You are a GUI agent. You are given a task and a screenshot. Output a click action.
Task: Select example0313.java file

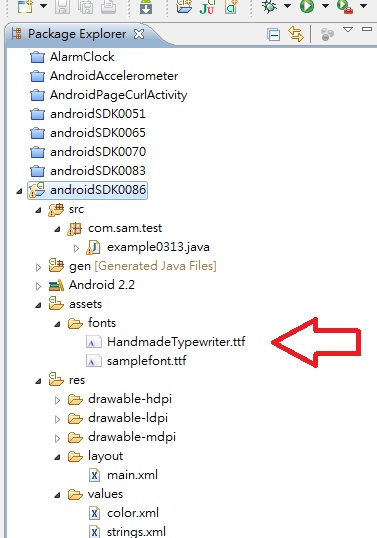[x=158, y=247]
